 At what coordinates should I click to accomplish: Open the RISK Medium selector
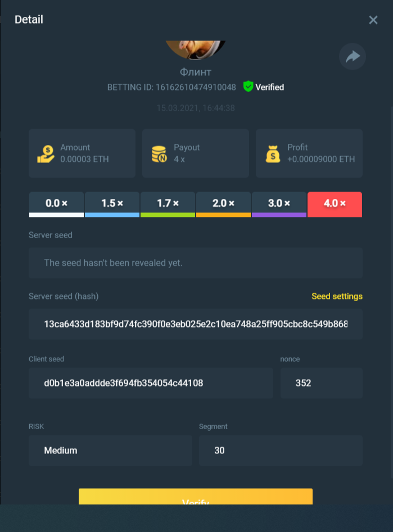(x=110, y=451)
